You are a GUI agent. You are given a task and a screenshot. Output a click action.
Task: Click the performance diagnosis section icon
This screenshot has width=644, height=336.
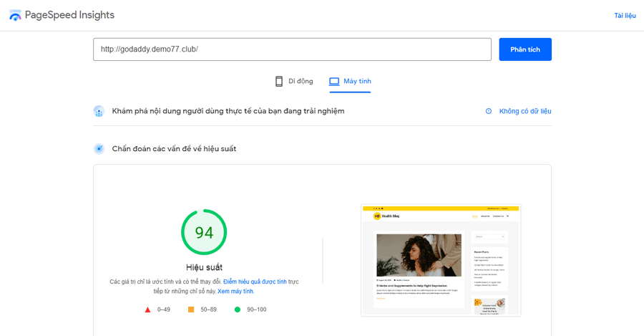(99, 149)
